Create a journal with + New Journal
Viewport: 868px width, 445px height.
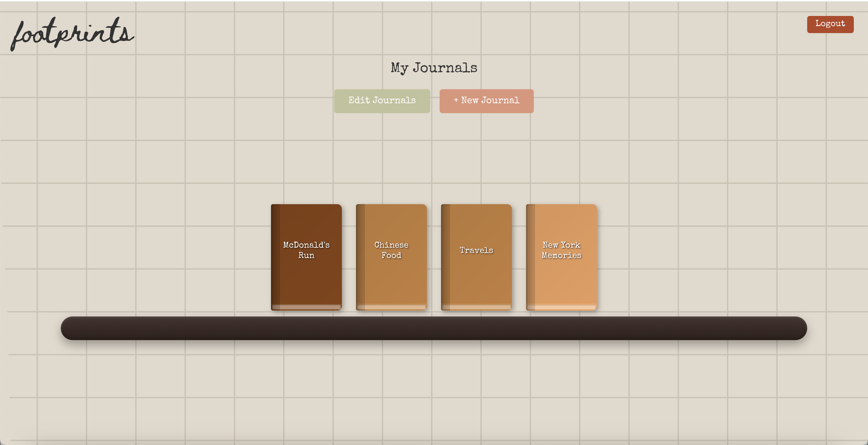pos(486,101)
